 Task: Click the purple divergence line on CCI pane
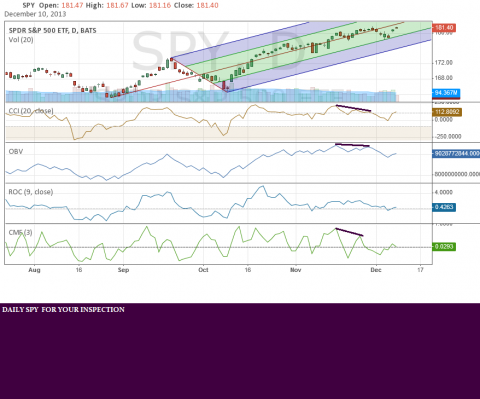[x=353, y=108]
